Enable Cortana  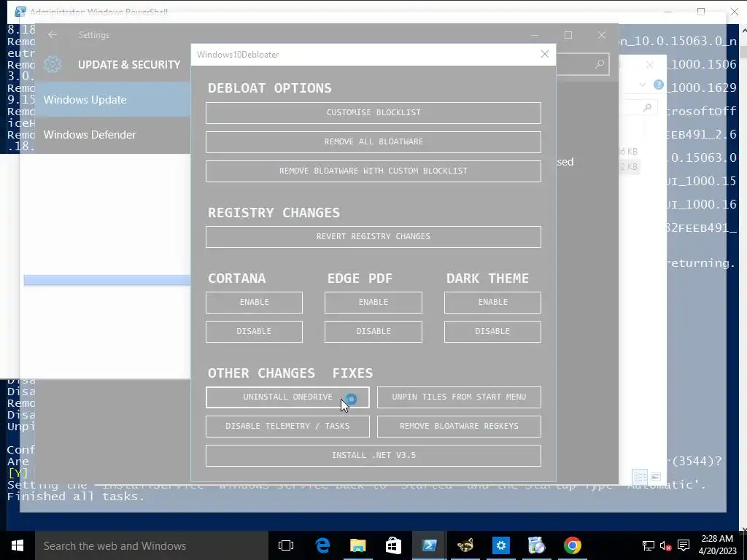point(254,303)
